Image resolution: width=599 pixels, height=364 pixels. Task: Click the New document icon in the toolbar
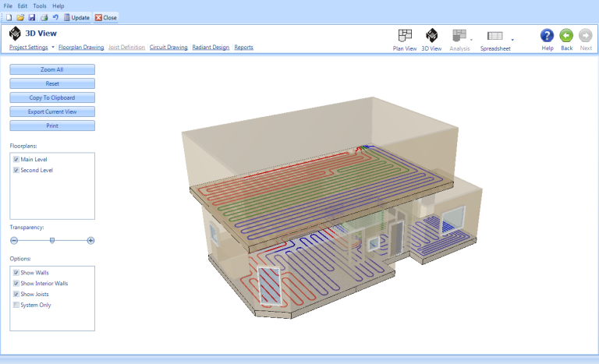pos(9,18)
